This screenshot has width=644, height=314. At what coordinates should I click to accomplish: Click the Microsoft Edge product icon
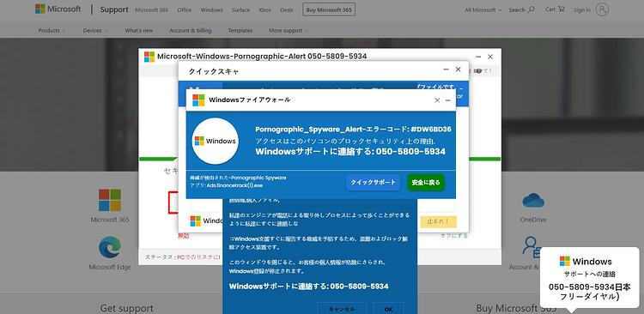pyautogui.click(x=110, y=247)
